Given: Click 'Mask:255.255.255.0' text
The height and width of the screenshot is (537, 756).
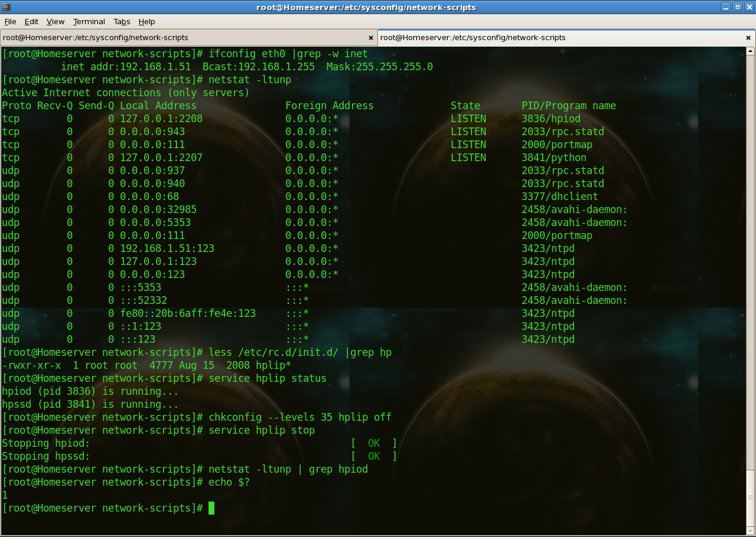Looking at the screenshot, I should click(x=380, y=67).
